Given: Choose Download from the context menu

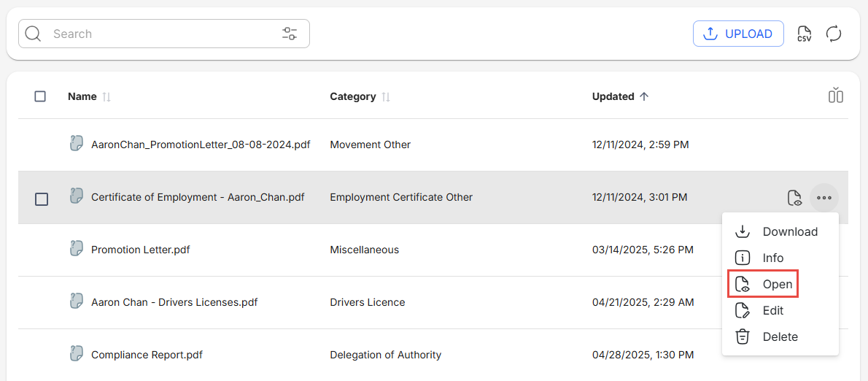Looking at the screenshot, I should pos(780,231).
